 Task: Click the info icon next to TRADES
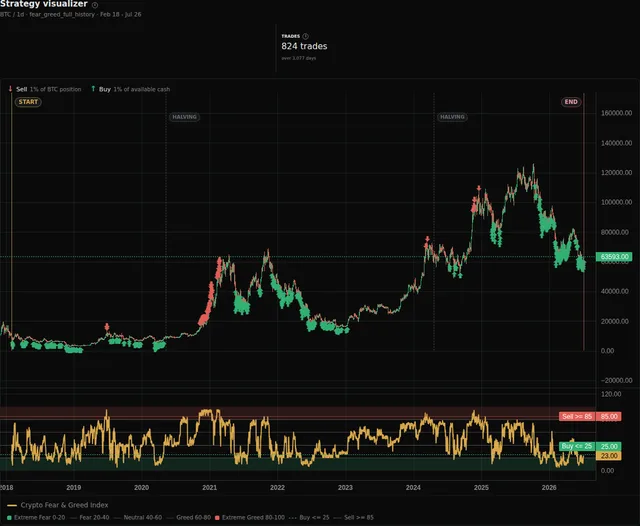coord(305,36)
